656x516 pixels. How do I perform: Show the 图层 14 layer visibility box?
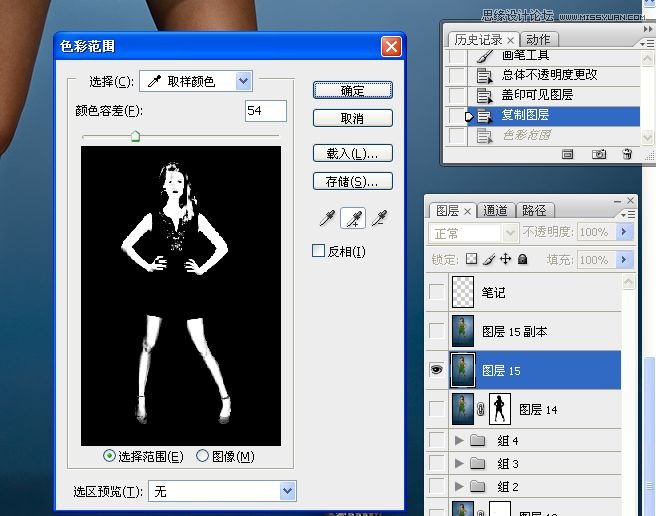click(x=436, y=409)
